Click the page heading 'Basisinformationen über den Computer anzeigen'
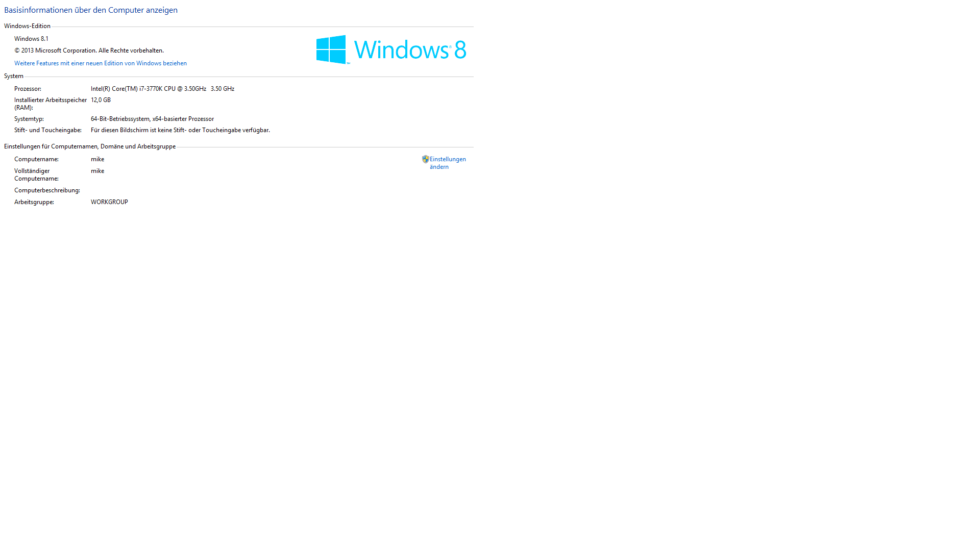 tap(91, 10)
